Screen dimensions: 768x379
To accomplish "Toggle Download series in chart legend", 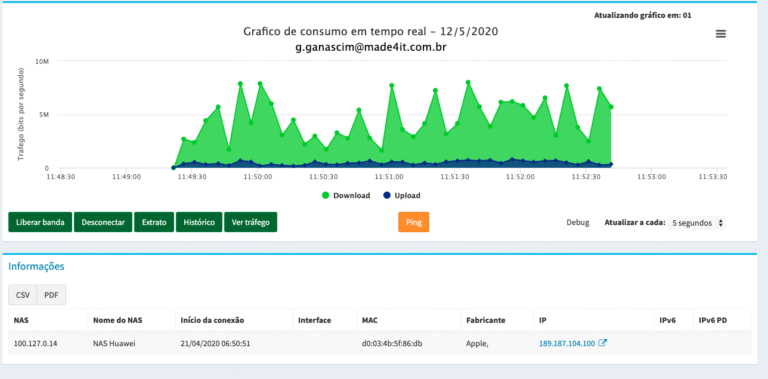I will [x=346, y=195].
